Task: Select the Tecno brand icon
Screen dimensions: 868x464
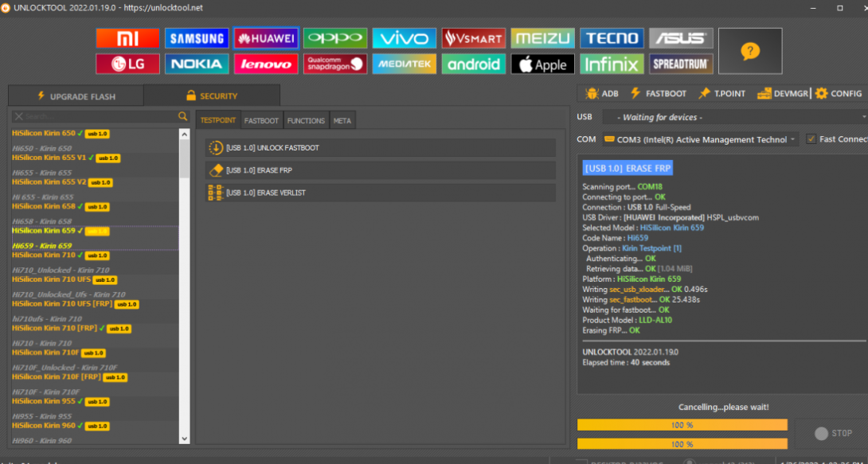Action: click(x=612, y=38)
